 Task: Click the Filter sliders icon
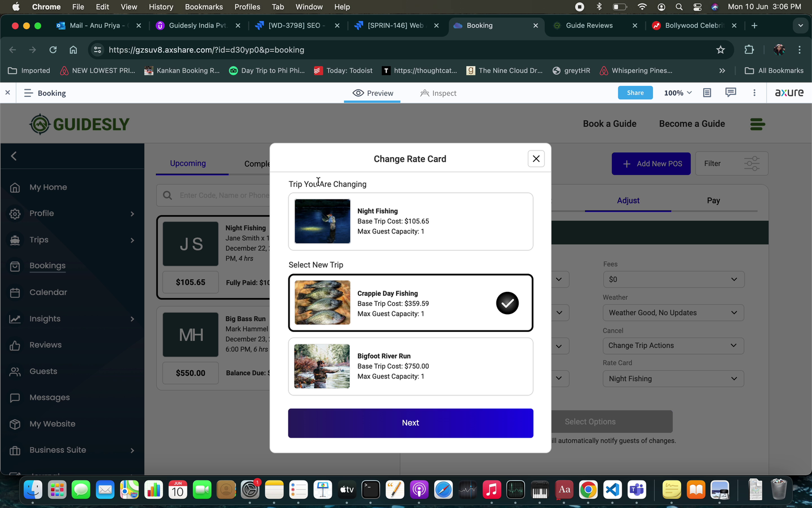(x=751, y=164)
